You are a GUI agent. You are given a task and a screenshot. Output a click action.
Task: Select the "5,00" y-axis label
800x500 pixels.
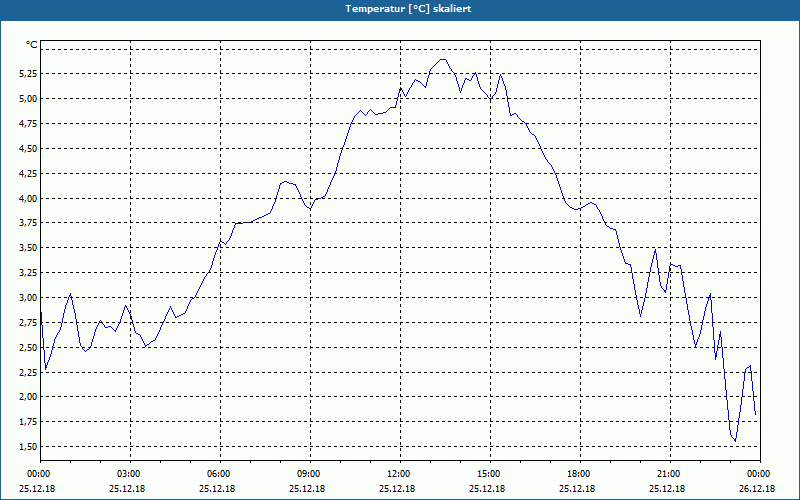pos(28,98)
